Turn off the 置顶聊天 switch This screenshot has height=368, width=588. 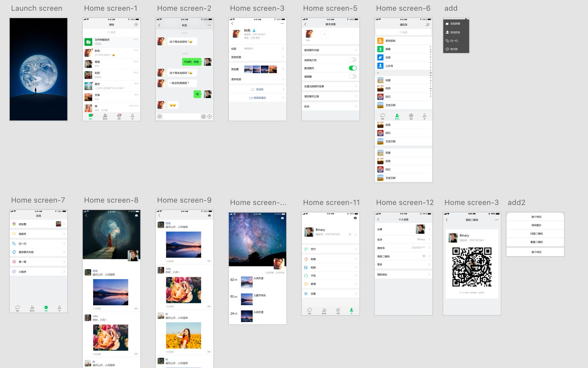[353, 68]
